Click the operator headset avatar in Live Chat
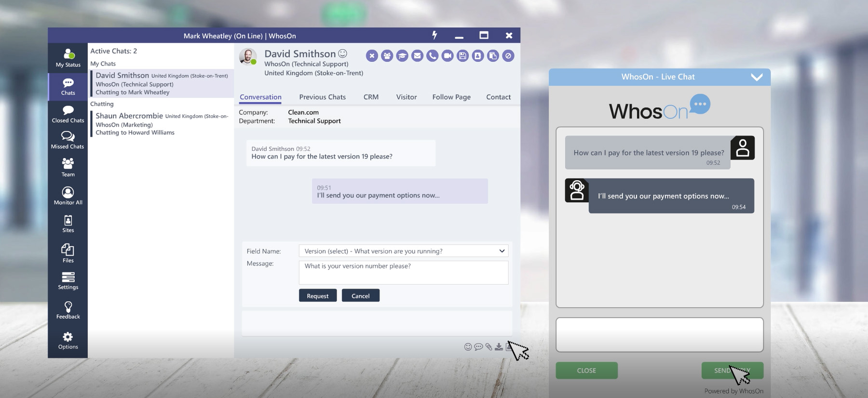Image resolution: width=868 pixels, height=398 pixels. pos(577,190)
